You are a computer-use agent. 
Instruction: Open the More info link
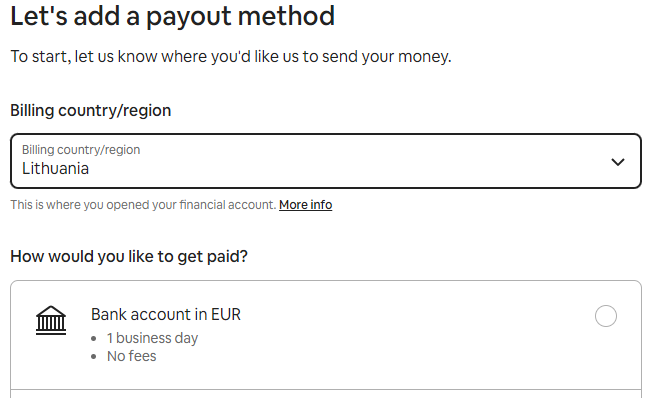point(305,205)
